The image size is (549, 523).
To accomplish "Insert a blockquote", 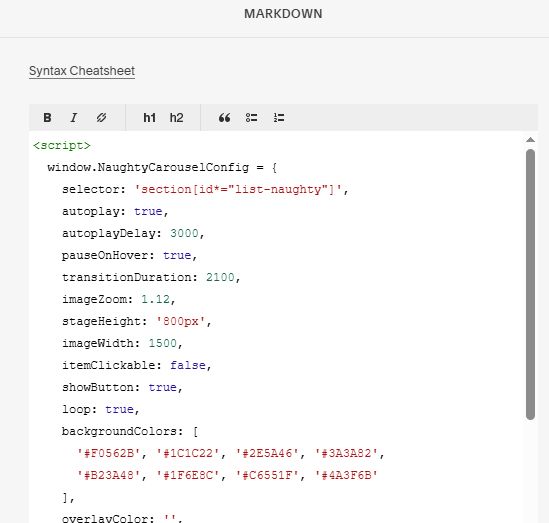I will [224, 118].
